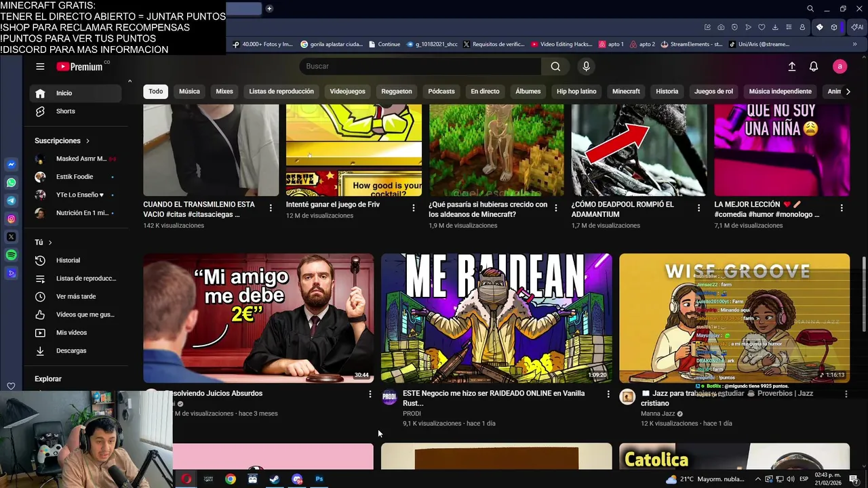This screenshot has width=868, height=488.
Task: Open Steam from the taskbar
Action: coord(275,479)
